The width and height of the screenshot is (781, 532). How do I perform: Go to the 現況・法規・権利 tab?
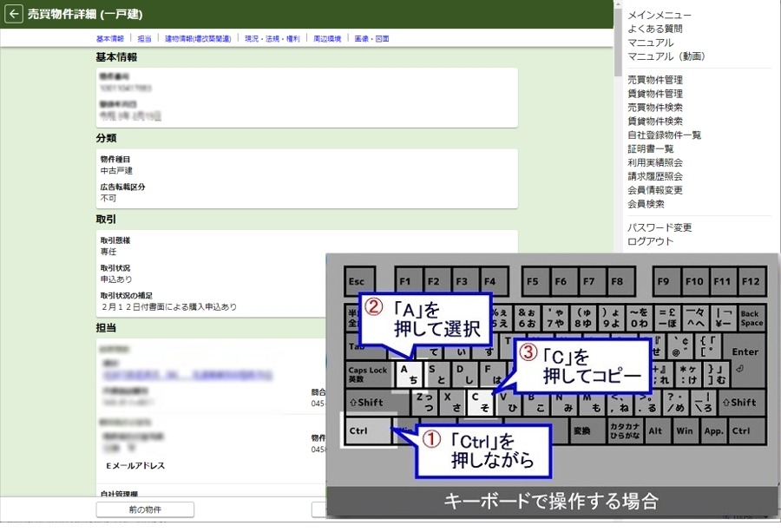tap(272, 39)
